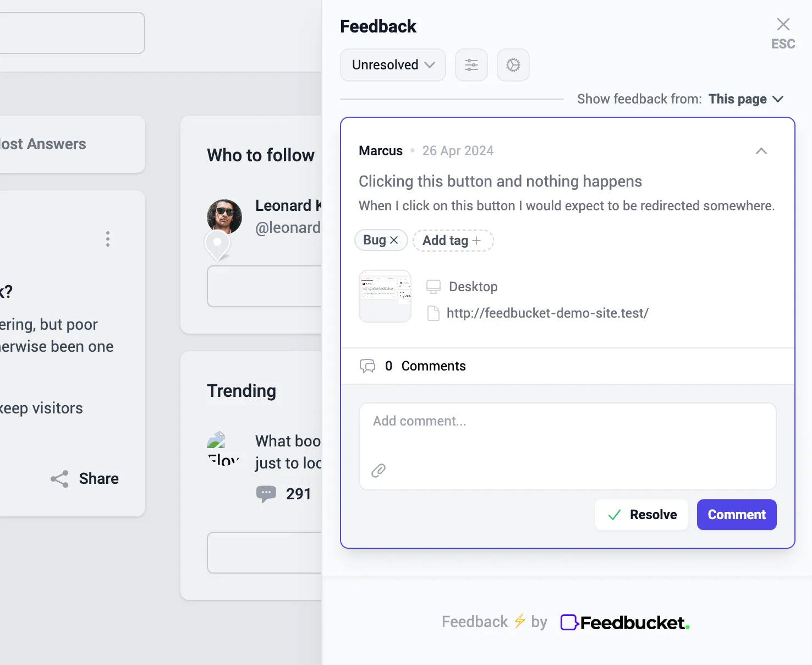The image size is (812, 665).
Task: Click the comments speech bubble icon
Action: click(367, 366)
